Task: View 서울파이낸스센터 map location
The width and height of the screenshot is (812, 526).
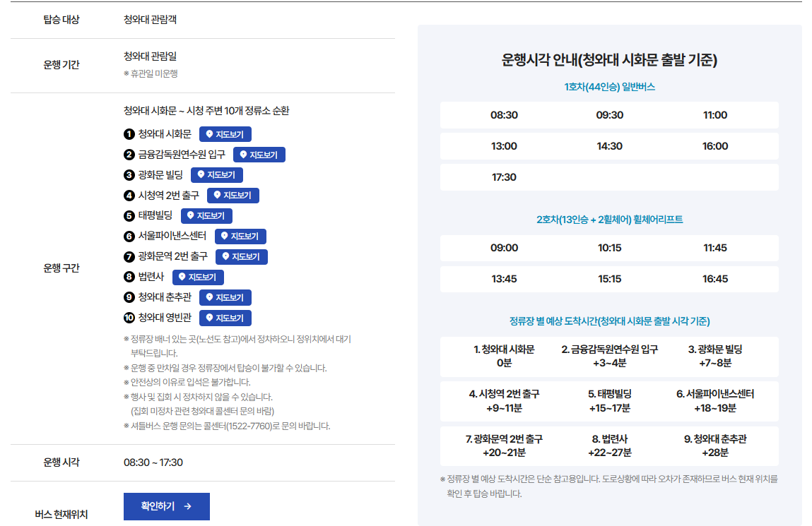Action: [241, 237]
